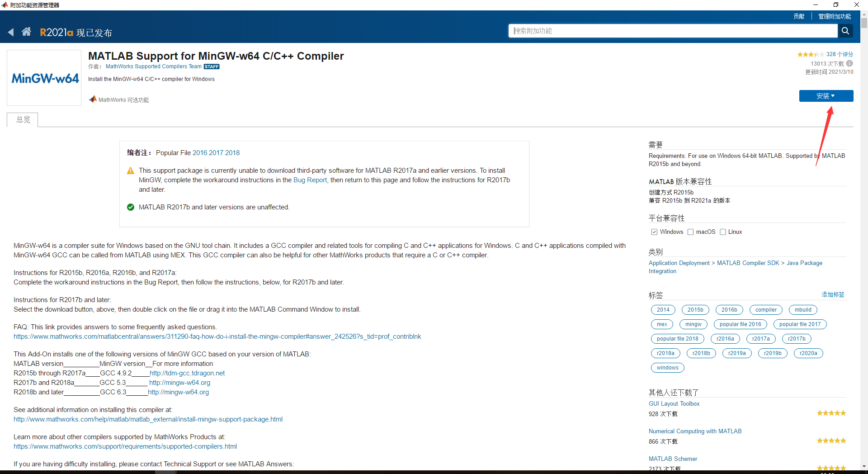Click the MathWorks 可选功能 flame icon
Viewport: 868px width, 474px height.
coord(93,99)
